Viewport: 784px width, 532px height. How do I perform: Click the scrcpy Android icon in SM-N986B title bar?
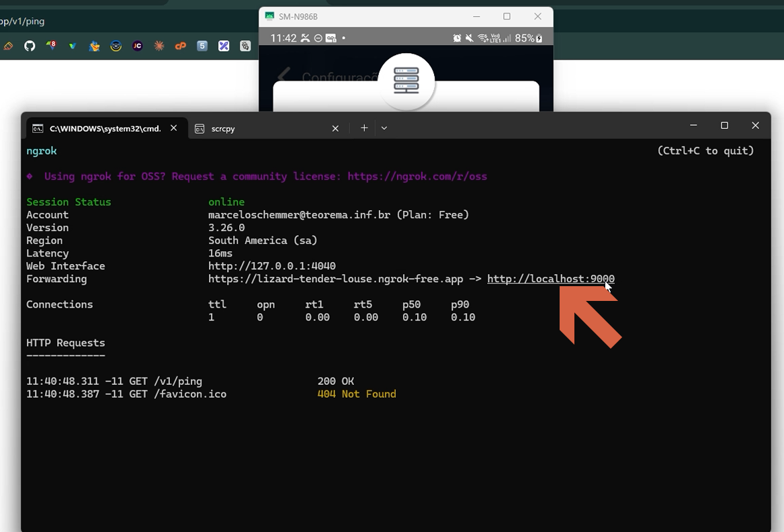point(270,17)
